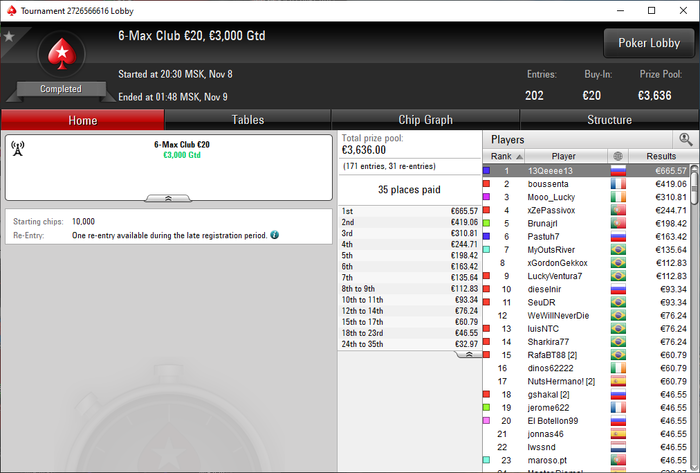The width and height of the screenshot is (700, 473).
Task: Click the PokerStars spade logo
Action: click(62, 54)
